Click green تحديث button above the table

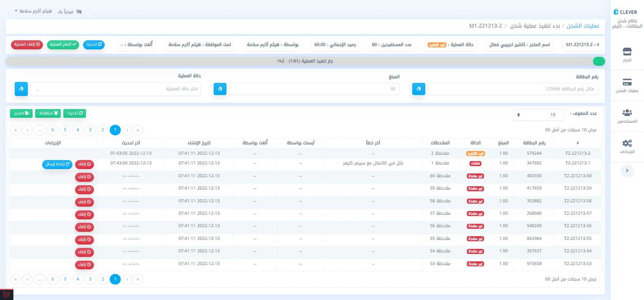75,113
